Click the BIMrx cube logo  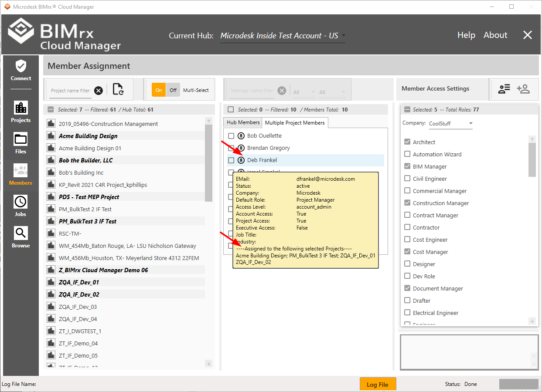pos(21,30)
